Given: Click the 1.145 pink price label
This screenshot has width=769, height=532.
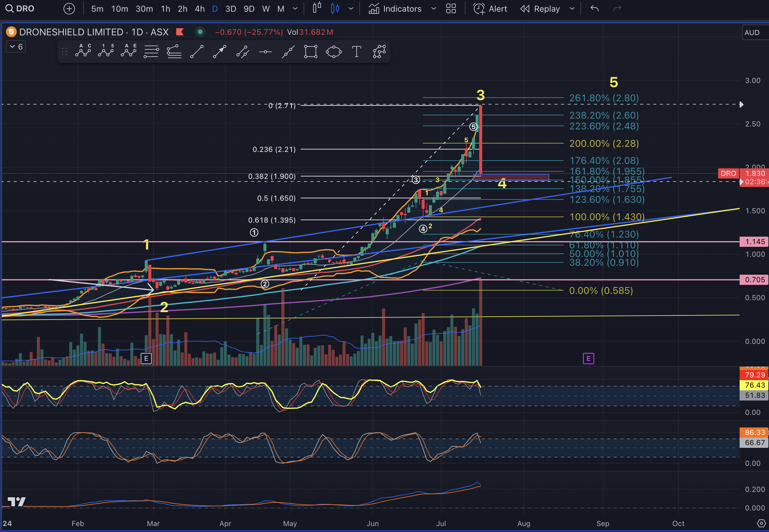Looking at the screenshot, I should [x=754, y=242].
